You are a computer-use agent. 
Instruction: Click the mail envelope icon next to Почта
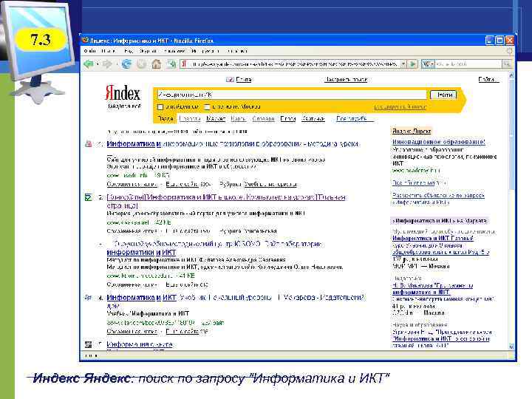pos(230,79)
